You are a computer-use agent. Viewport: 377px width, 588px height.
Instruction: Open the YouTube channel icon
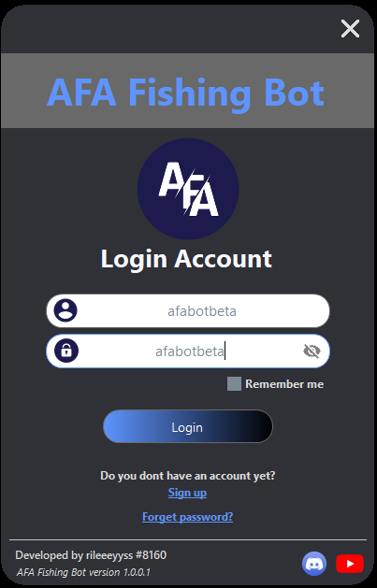350,564
